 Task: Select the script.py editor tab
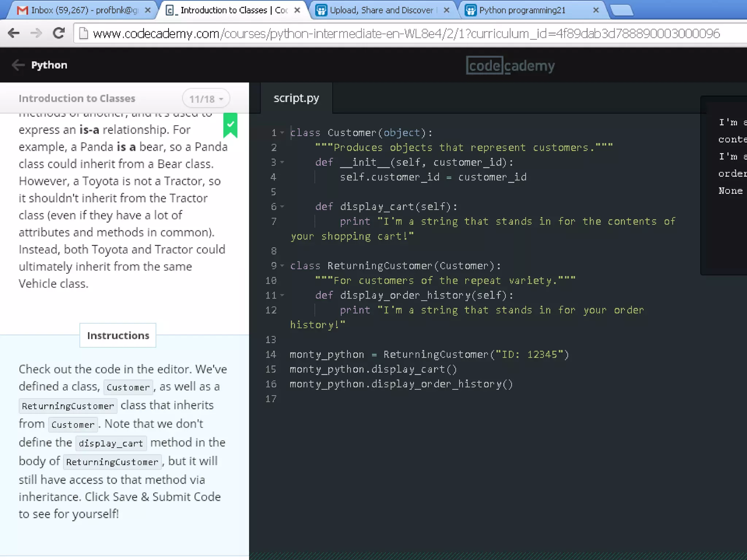click(x=296, y=98)
